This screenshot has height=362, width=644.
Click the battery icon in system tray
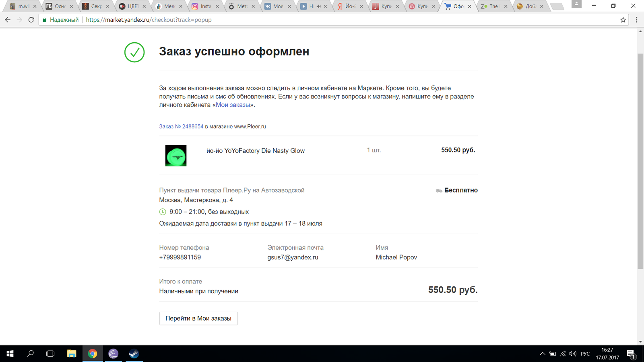(x=553, y=354)
